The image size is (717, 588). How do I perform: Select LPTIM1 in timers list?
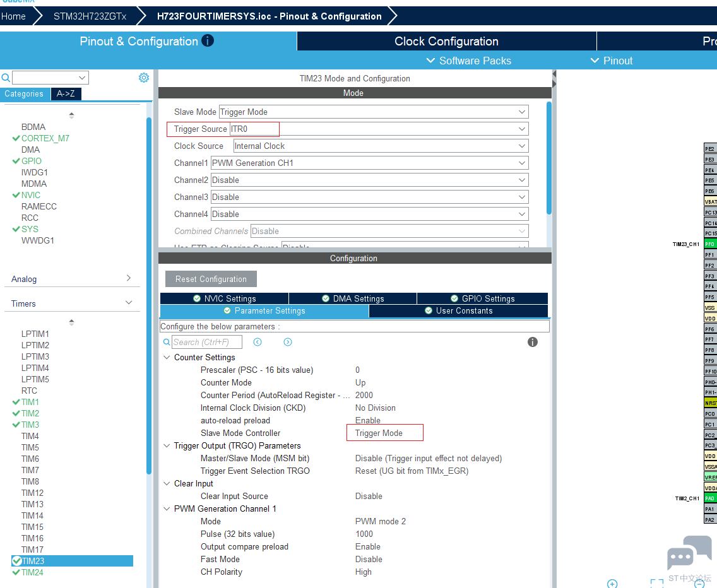click(35, 334)
